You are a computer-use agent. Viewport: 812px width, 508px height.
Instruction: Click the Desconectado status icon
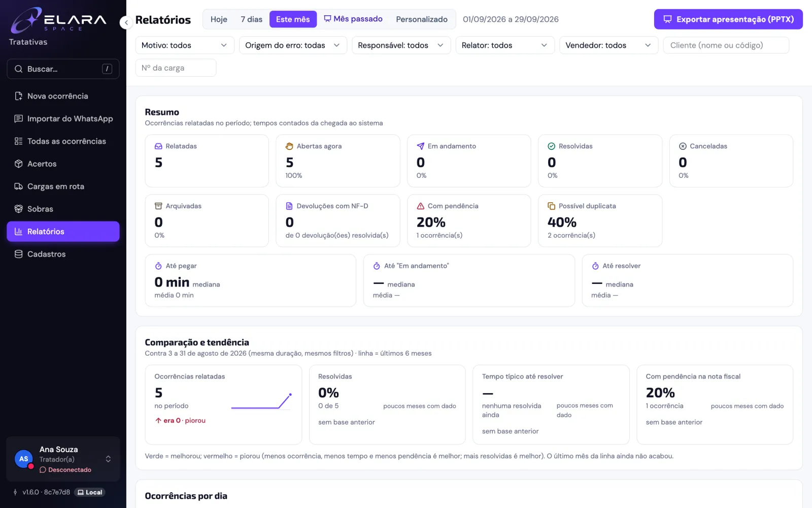[x=43, y=470]
